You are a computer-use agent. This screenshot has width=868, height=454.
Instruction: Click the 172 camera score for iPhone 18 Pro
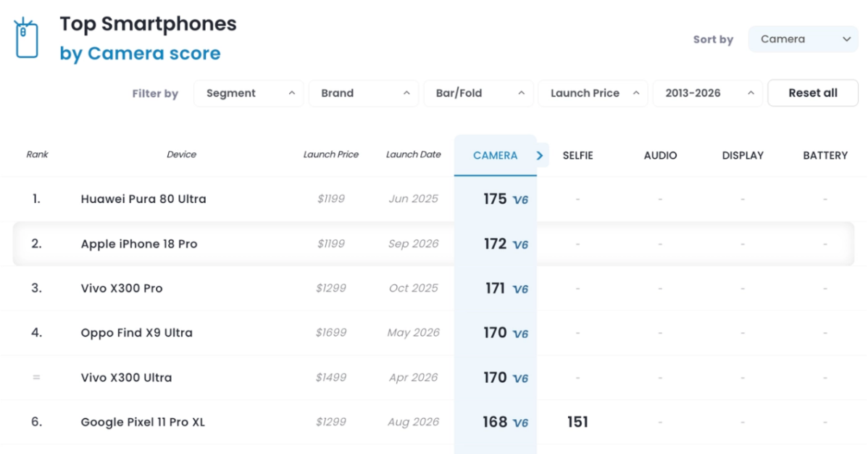[495, 244]
